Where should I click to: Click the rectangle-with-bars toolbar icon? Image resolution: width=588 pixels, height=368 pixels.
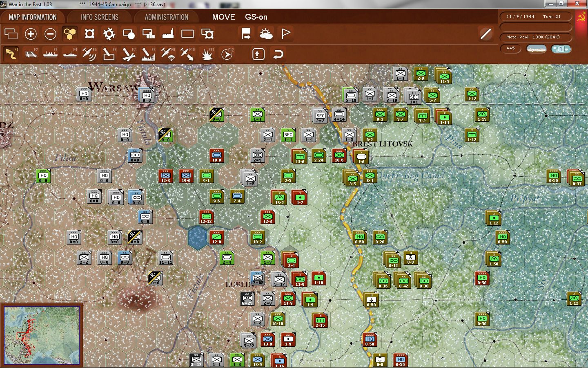148,34
